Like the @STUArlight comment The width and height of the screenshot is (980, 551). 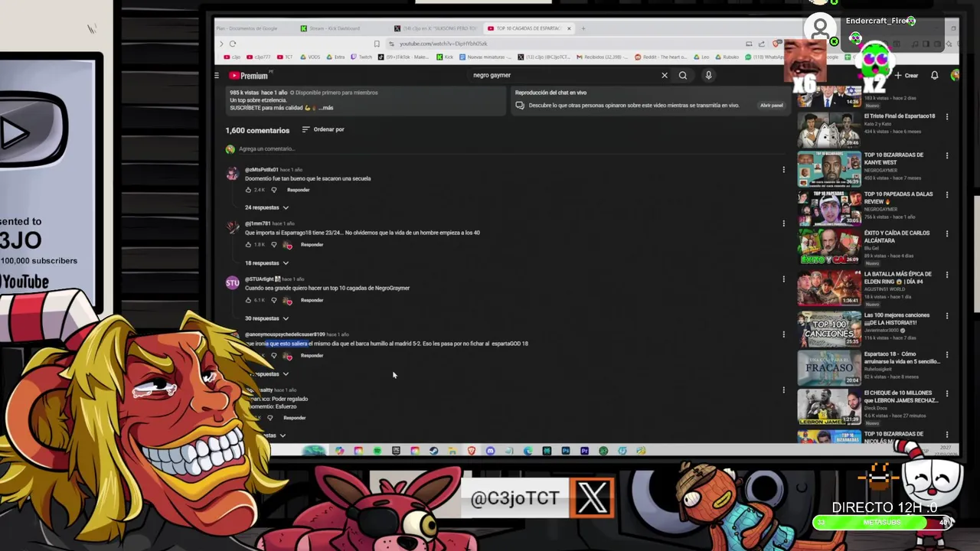[248, 300]
